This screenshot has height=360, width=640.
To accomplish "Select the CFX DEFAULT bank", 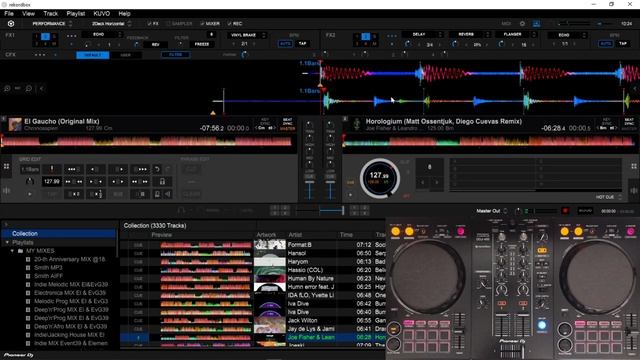I will (x=93, y=55).
